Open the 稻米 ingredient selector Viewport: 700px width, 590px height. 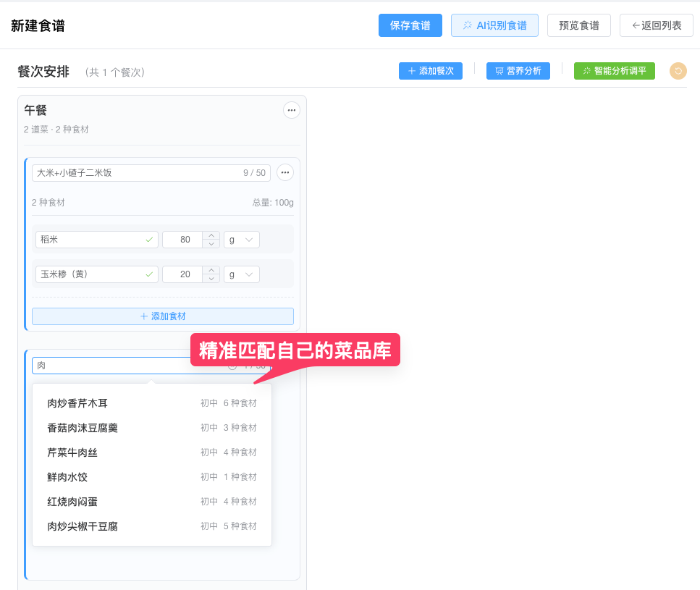tap(96, 240)
